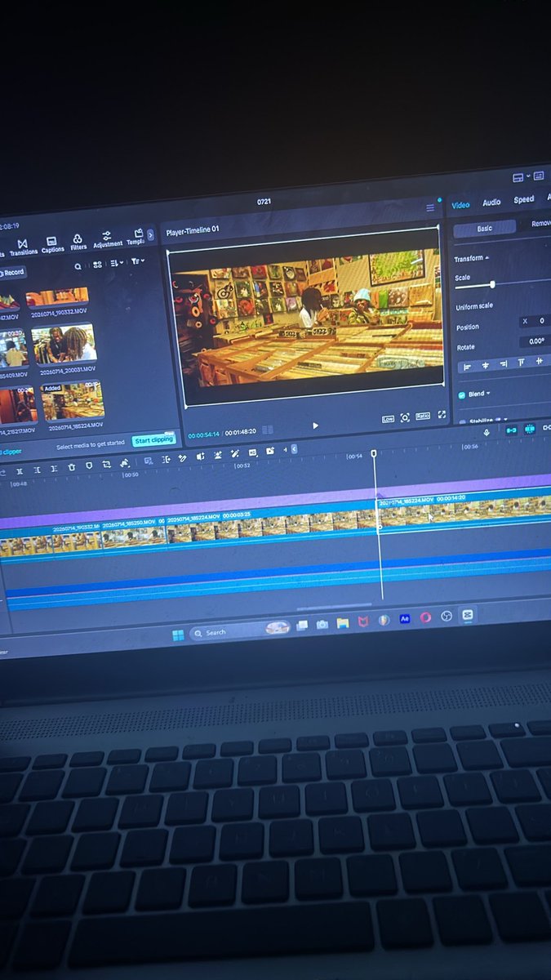This screenshot has height=980, width=551.
Task: Open the Player-Timeline 01 menu icon
Action: click(x=430, y=208)
